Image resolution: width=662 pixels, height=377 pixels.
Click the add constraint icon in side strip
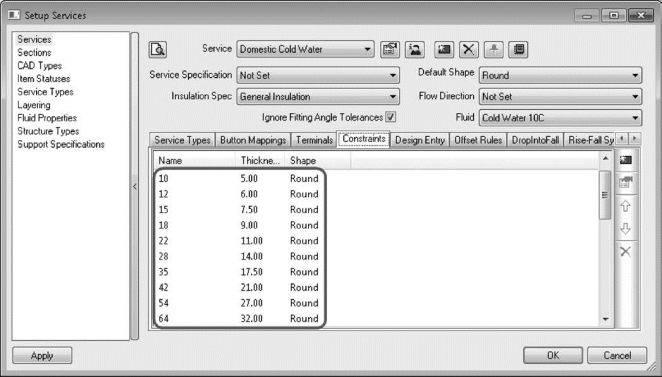(626, 160)
